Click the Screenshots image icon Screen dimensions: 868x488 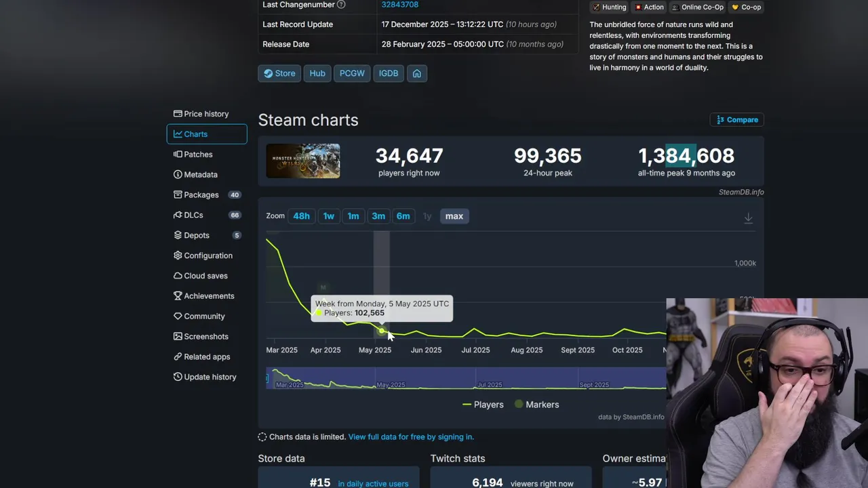coord(178,336)
